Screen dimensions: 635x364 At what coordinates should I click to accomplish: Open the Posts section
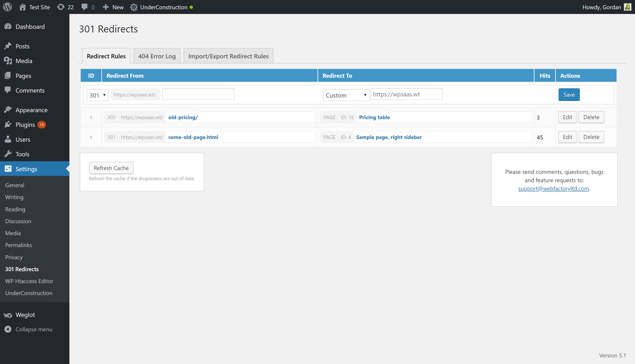(x=23, y=46)
